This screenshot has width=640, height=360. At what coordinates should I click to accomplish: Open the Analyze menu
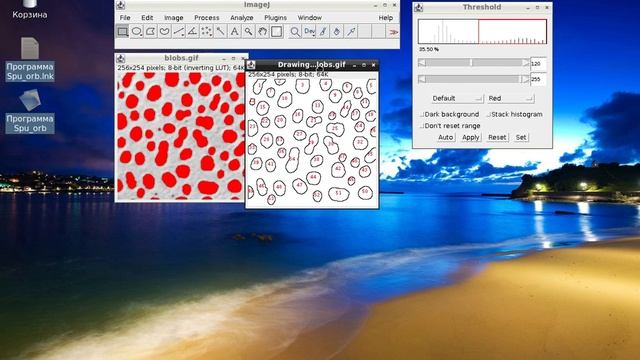(242, 18)
